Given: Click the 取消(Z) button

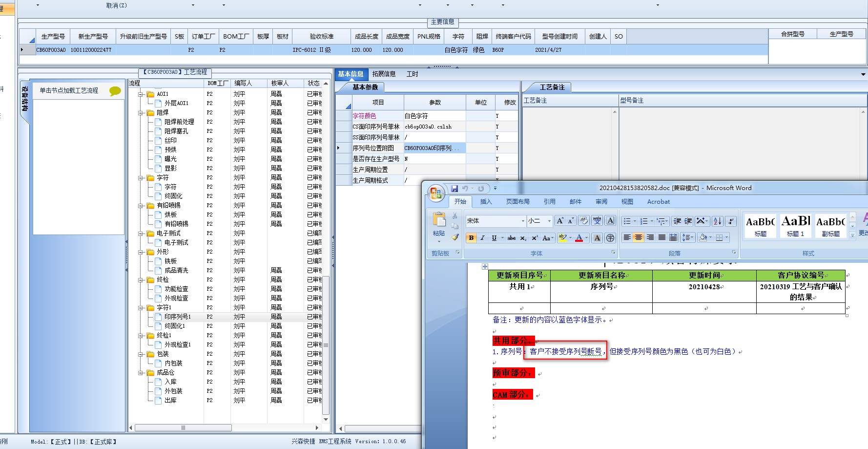Looking at the screenshot, I should coord(116,5).
